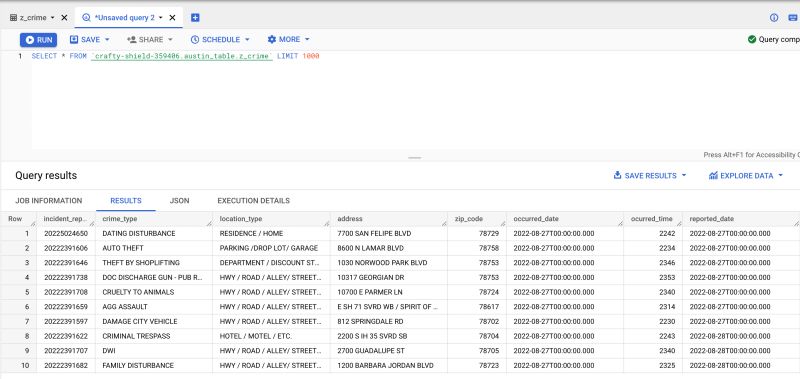Click the RUN query button
The height and width of the screenshot is (379, 800).
(x=38, y=40)
